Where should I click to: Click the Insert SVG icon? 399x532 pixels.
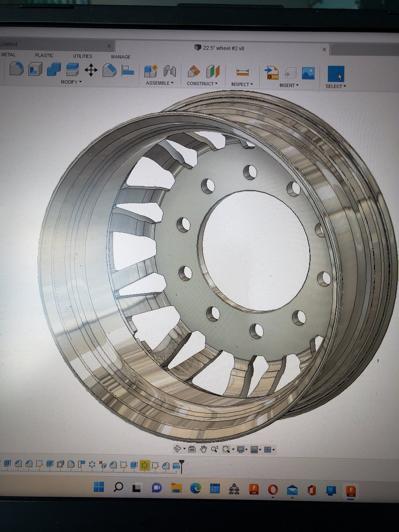pyautogui.click(x=272, y=73)
